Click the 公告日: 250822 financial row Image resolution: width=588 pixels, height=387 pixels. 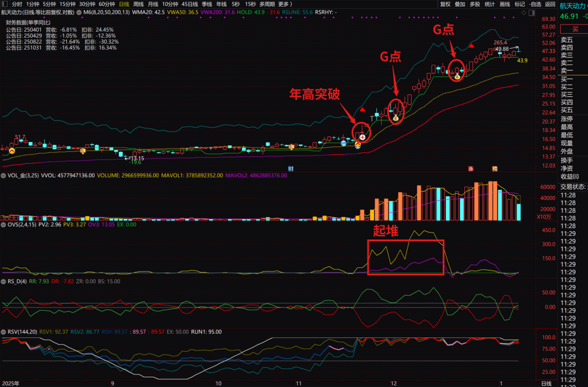click(x=62, y=41)
